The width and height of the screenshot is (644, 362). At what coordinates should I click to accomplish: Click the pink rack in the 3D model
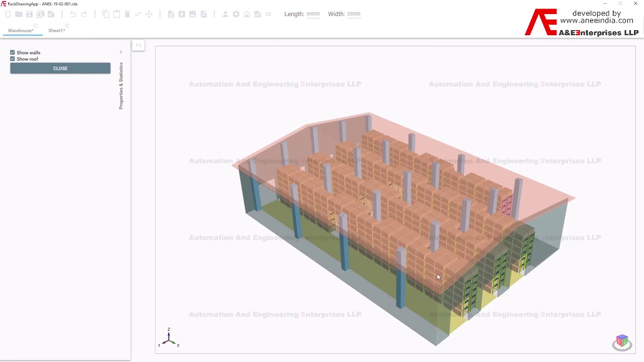506,204
